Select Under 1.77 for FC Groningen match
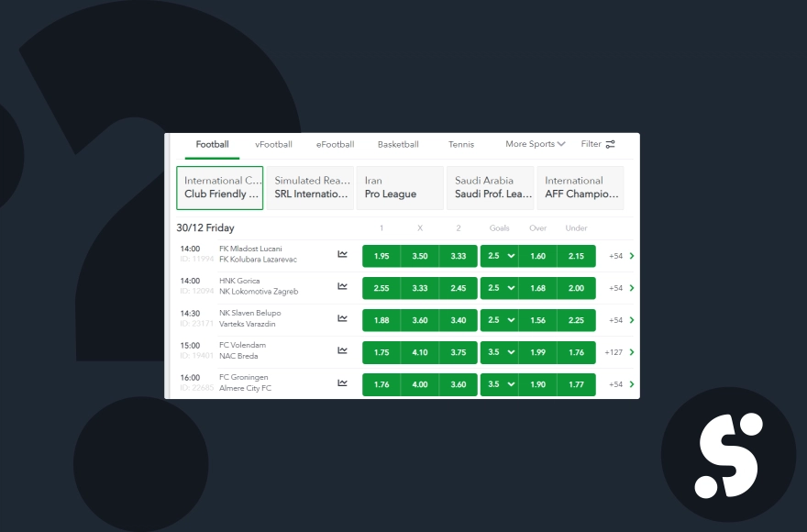The width and height of the screenshot is (807, 532). coord(577,384)
